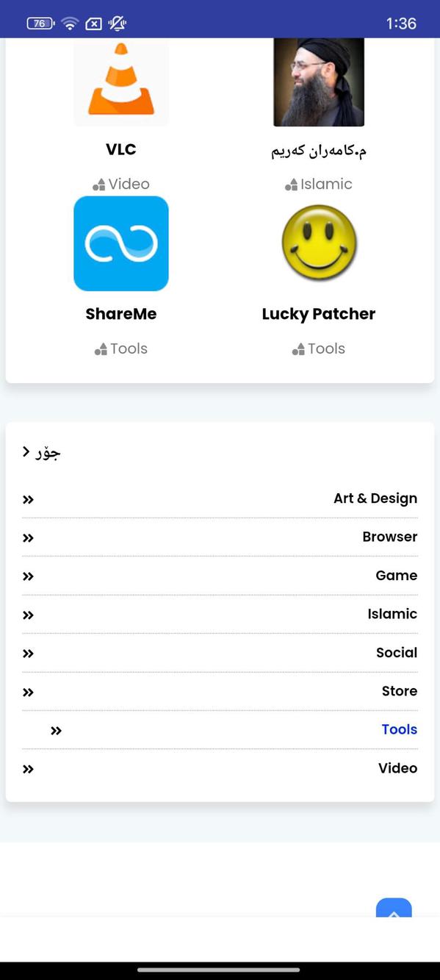Select the Islamic category in list
Screen dimensions: 440x980
[392, 614]
